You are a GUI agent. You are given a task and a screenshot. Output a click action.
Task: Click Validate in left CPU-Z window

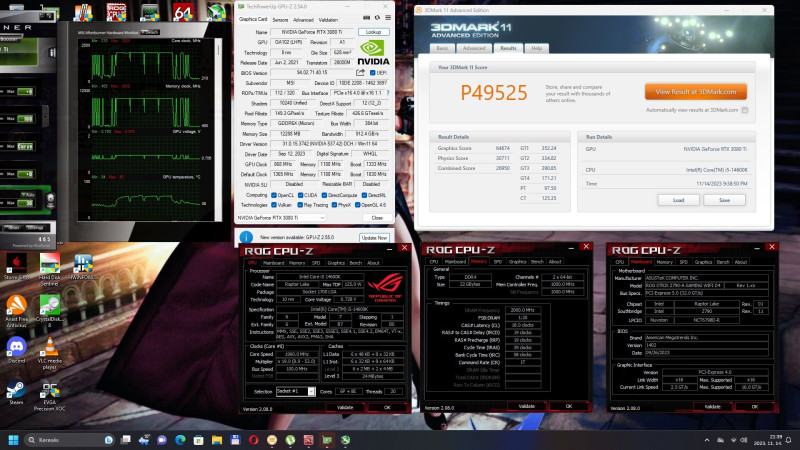[345, 407]
